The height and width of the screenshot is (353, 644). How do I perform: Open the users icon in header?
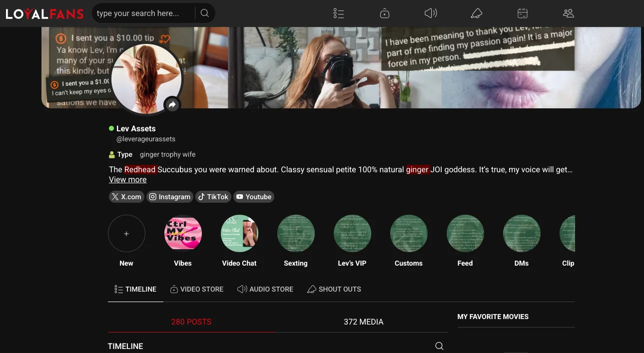[x=568, y=13]
